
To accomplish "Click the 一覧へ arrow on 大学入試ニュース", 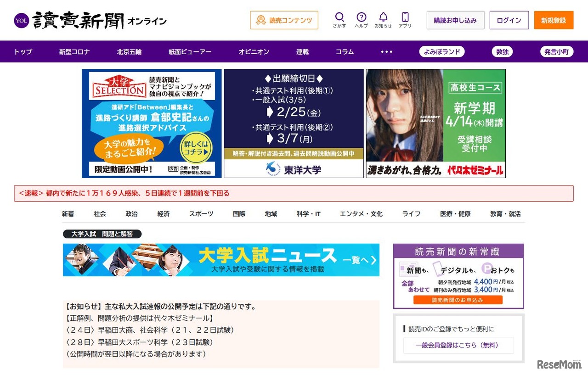I will 362,260.
